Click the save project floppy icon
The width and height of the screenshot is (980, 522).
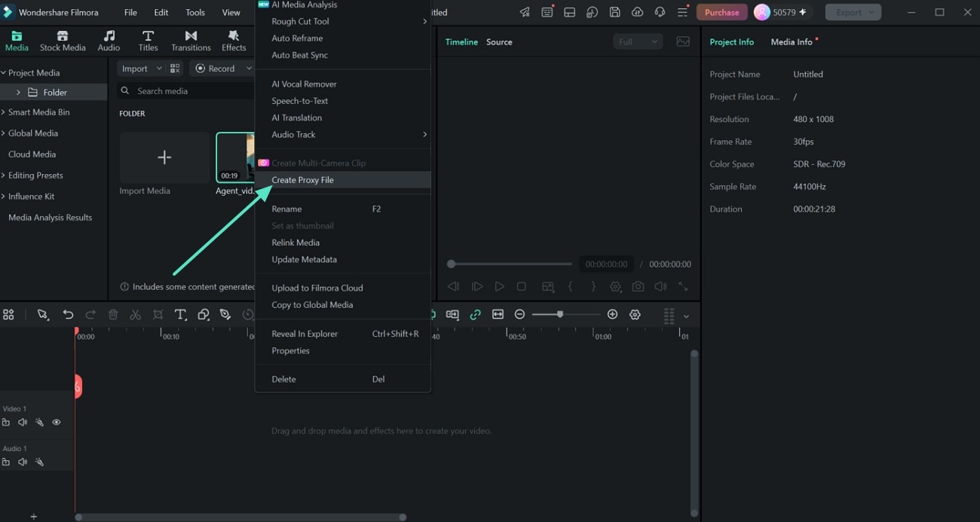615,12
